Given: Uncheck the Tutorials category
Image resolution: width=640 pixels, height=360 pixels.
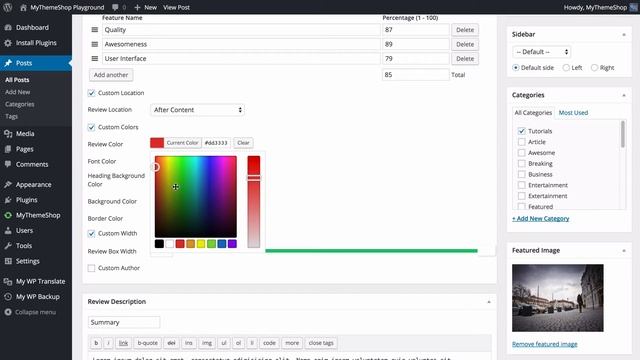Looking at the screenshot, I should pyautogui.click(x=522, y=131).
